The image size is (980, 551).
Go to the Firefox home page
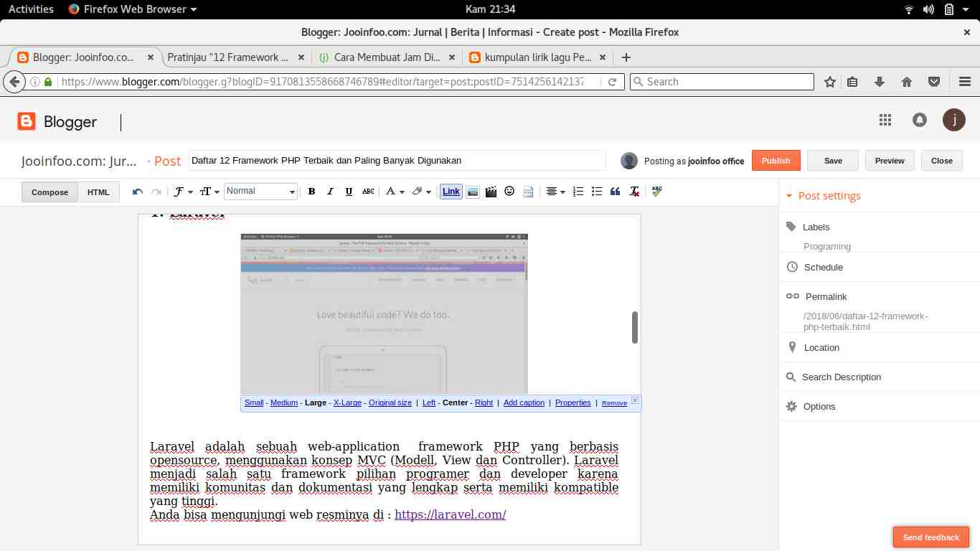pyautogui.click(x=907, y=82)
